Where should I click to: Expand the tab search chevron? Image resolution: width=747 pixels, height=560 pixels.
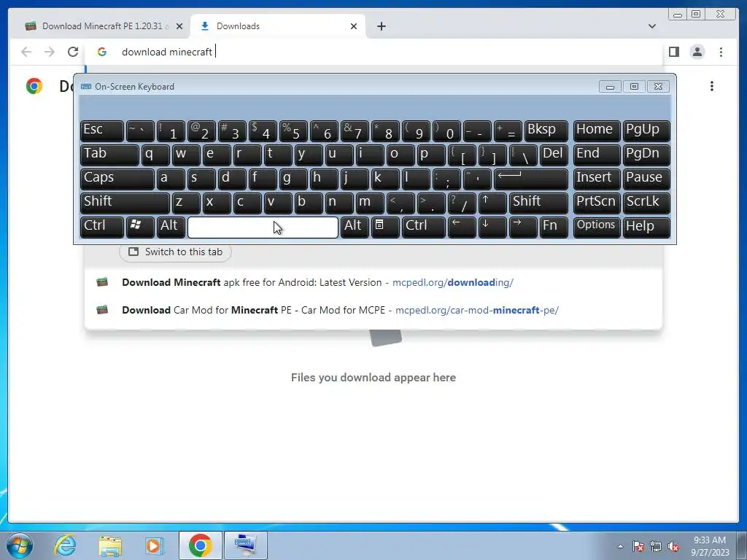click(x=652, y=26)
